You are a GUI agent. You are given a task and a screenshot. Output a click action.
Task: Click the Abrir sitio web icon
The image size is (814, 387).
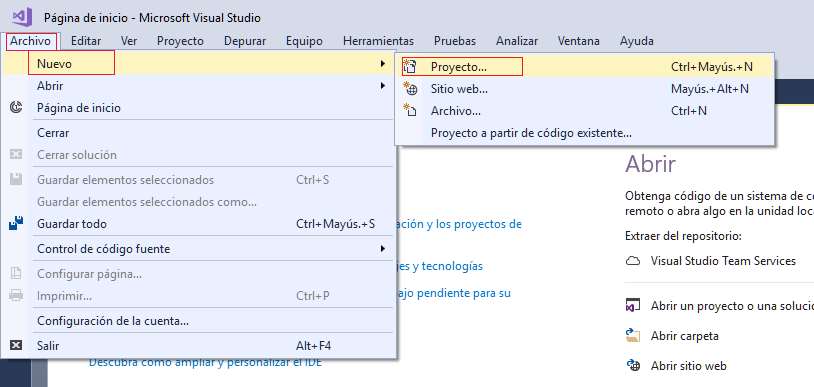633,365
